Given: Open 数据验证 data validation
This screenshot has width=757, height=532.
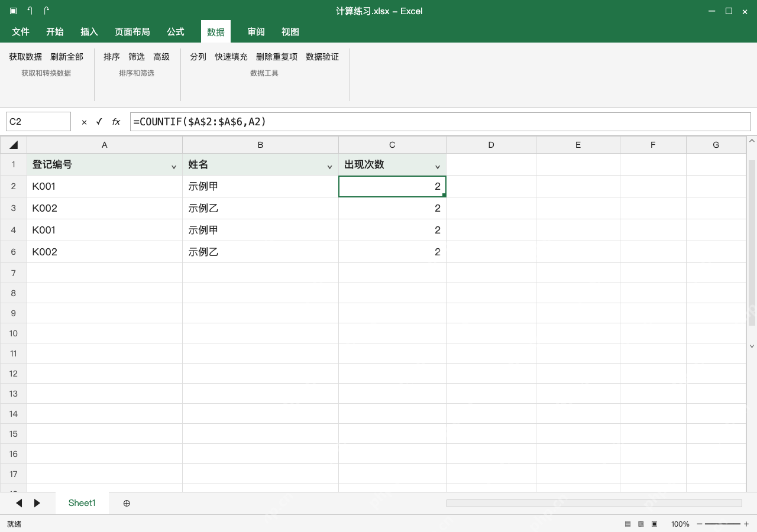Looking at the screenshot, I should (322, 57).
